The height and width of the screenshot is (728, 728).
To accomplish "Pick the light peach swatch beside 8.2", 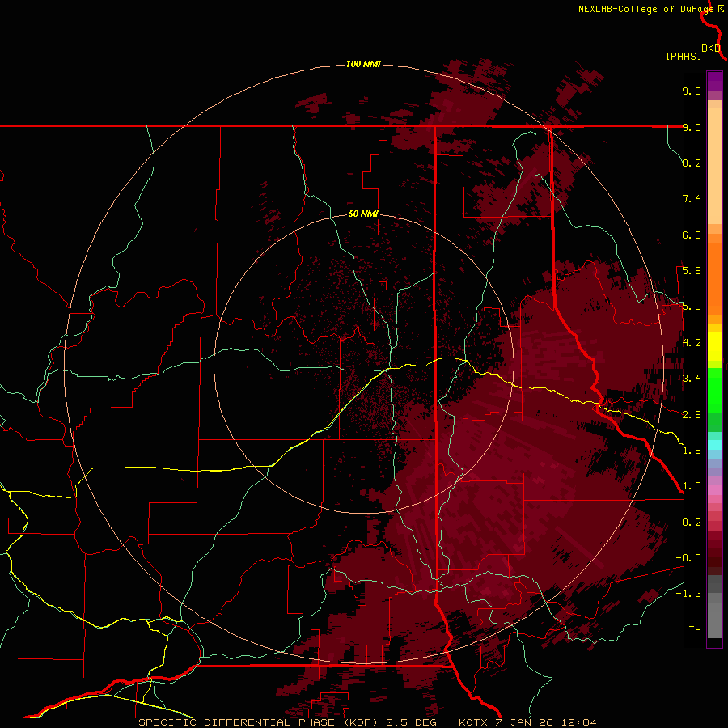I will [714, 166].
